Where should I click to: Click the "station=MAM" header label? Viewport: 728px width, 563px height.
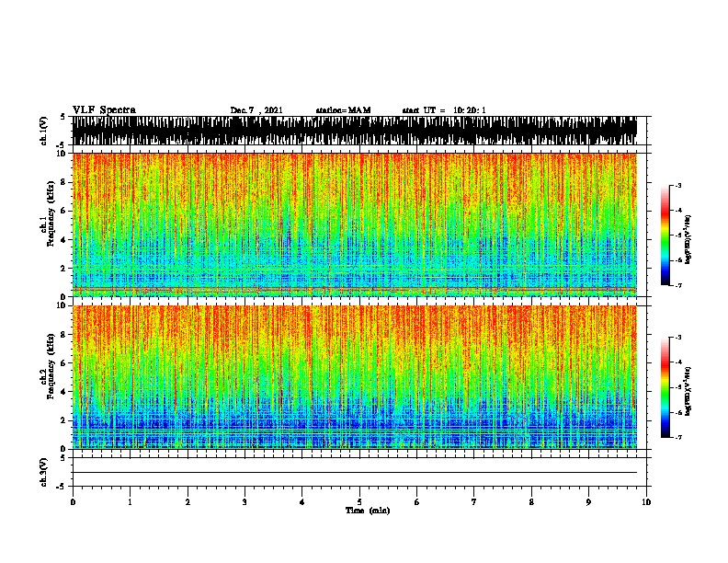pos(343,110)
